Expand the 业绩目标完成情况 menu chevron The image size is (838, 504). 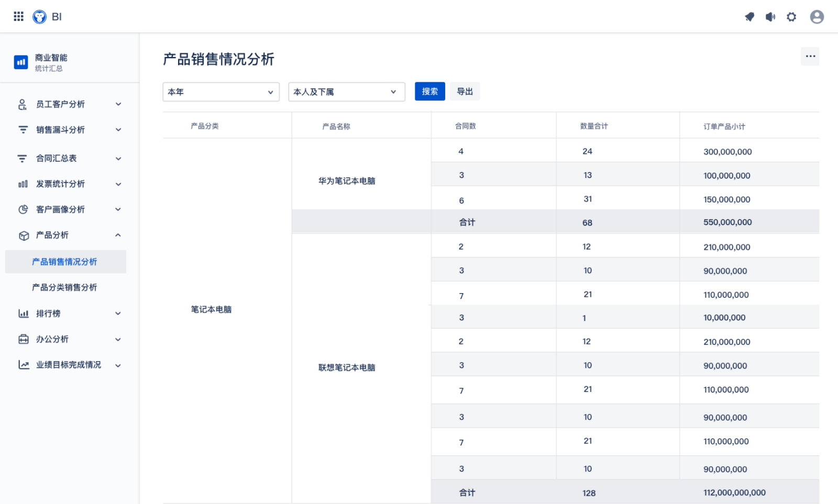tap(118, 366)
